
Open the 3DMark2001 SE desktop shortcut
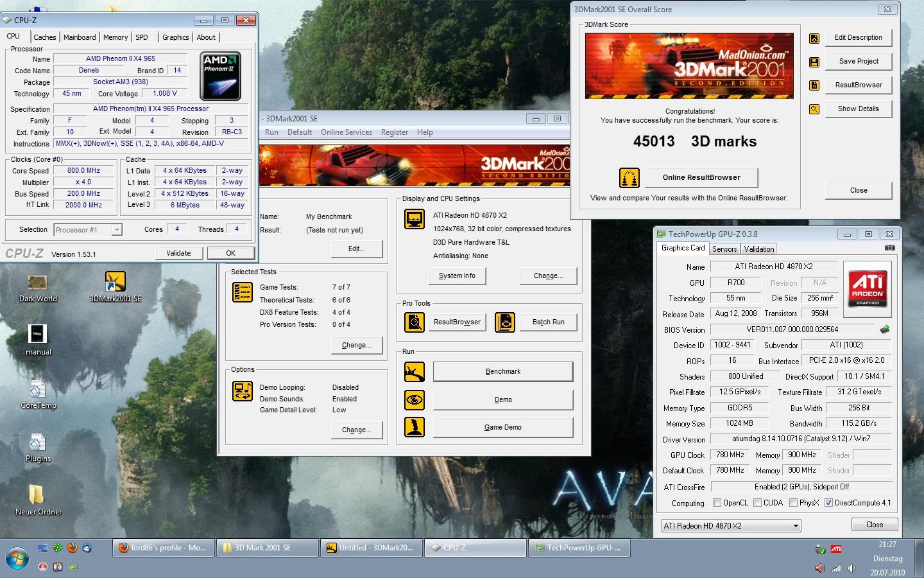[x=116, y=288]
